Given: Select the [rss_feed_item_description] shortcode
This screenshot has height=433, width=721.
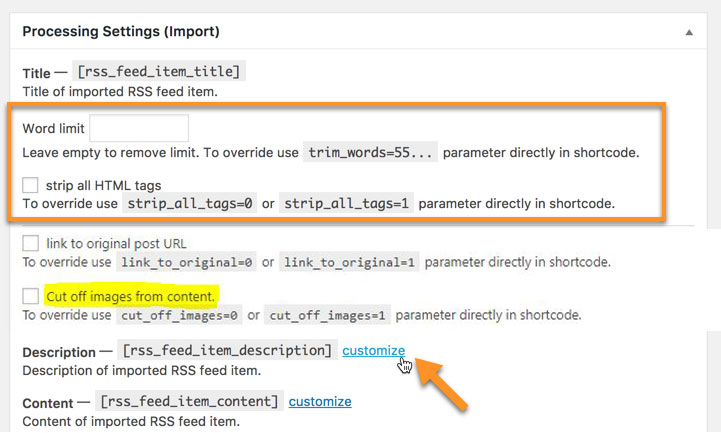Looking at the screenshot, I should [227, 350].
